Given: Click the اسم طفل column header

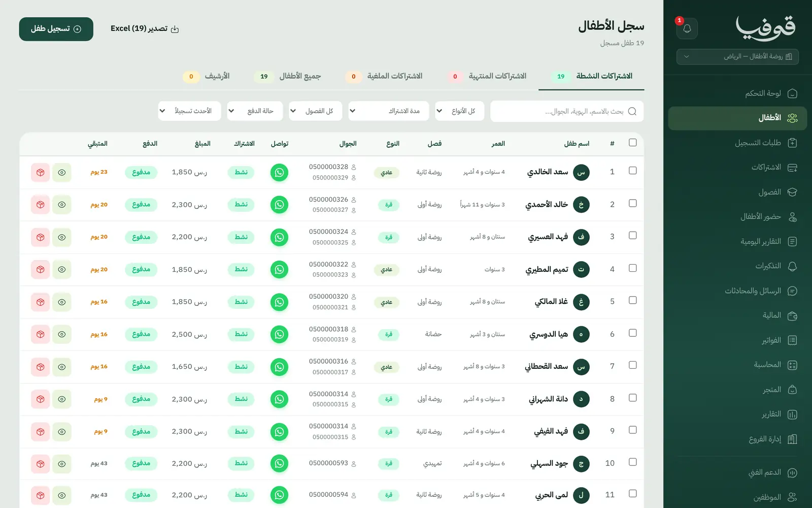Looking at the screenshot, I should [577, 144].
